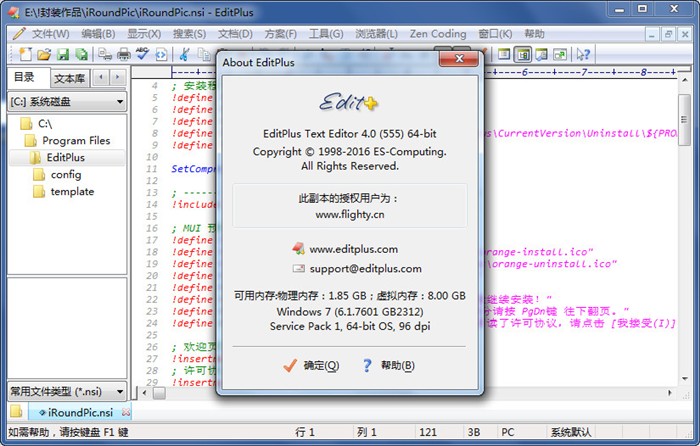Click the 列 1 status bar entry
Viewport: 700px width, 446px height.
[367, 432]
